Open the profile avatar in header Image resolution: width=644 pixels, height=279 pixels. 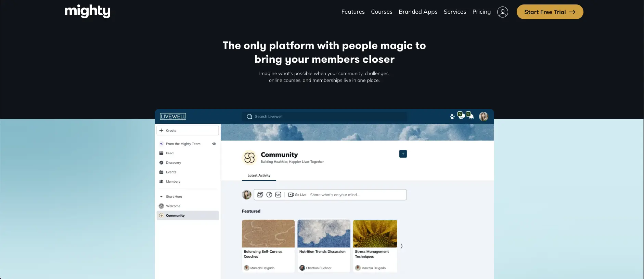[484, 117]
